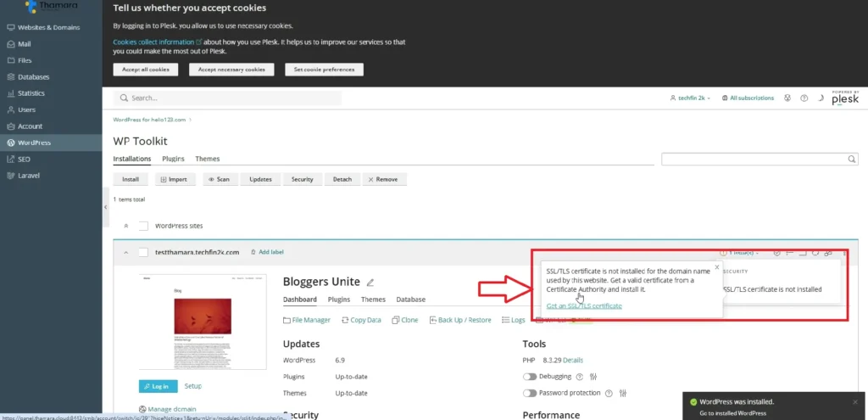
Task: Select the site Themes tab
Action: tap(373, 300)
